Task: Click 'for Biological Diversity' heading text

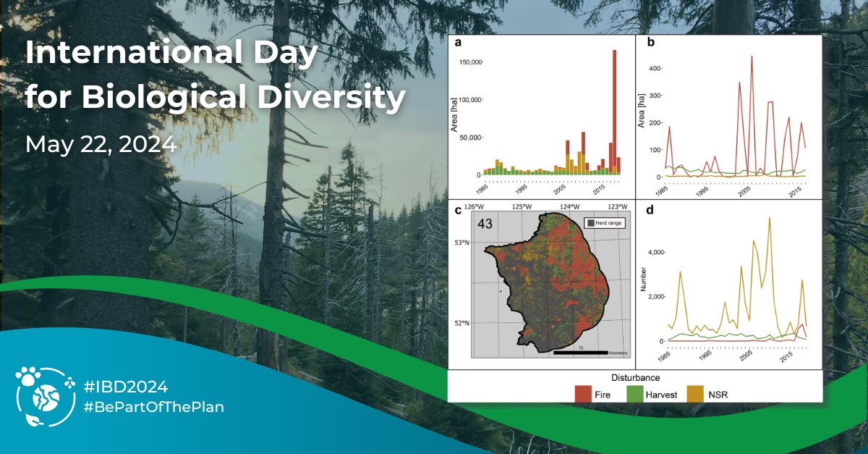Action: point(214,96)
